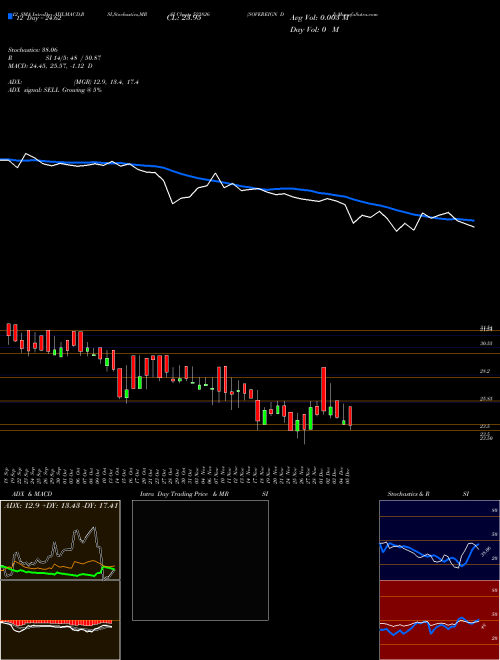Click the "Avg Vol: 0.003 M" text

click(x=319, y=18)
